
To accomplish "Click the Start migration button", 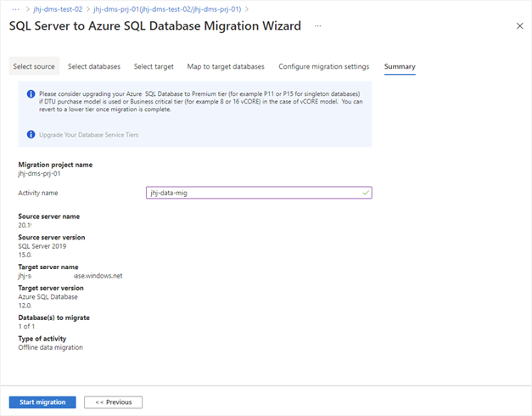I will pos(42,402).
